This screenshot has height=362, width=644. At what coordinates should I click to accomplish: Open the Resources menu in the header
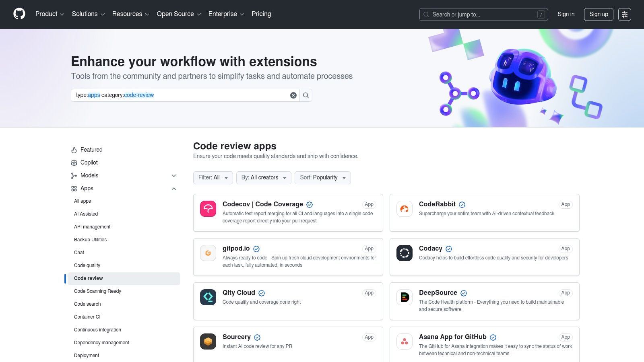(x=131, y=14)
